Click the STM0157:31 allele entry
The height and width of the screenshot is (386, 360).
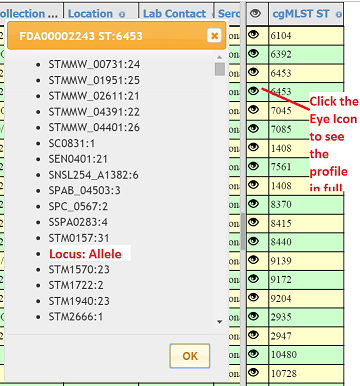[79, 238]
